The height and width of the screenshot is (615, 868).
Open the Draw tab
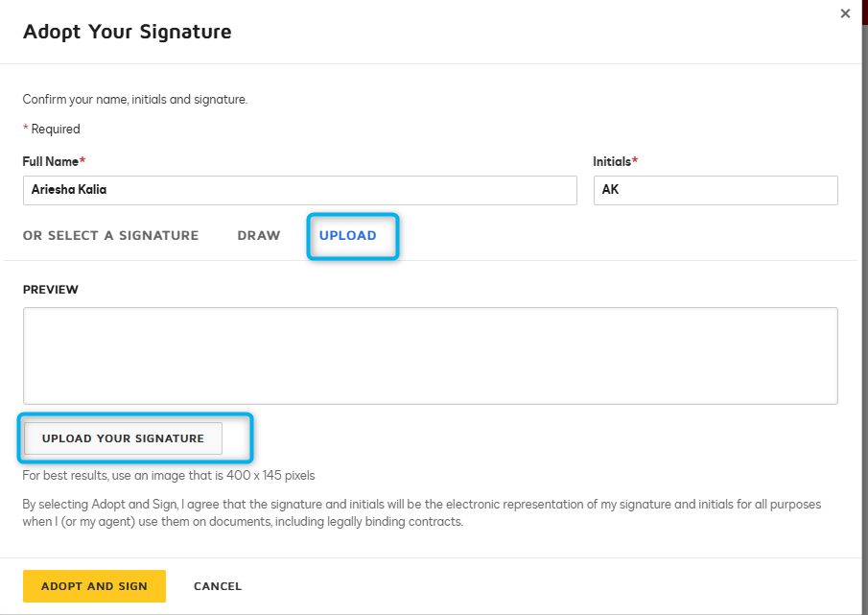[259, 236]
